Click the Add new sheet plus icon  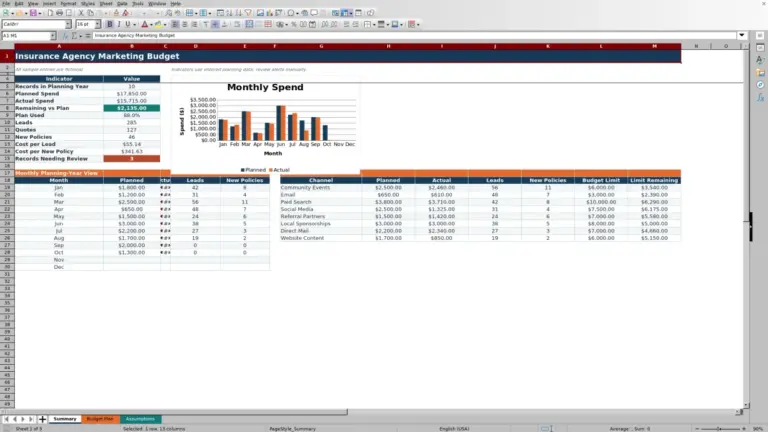pyautogui.click(x=42, y=419)
